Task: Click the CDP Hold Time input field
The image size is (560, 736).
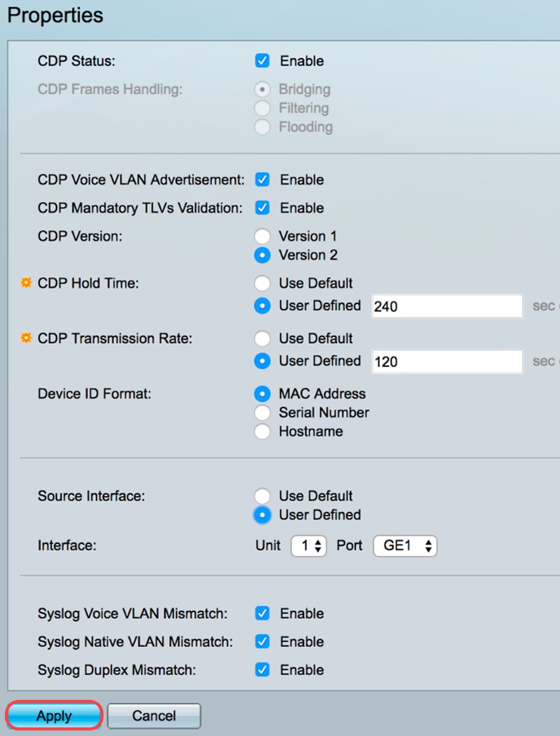Action: pos(447,306)
